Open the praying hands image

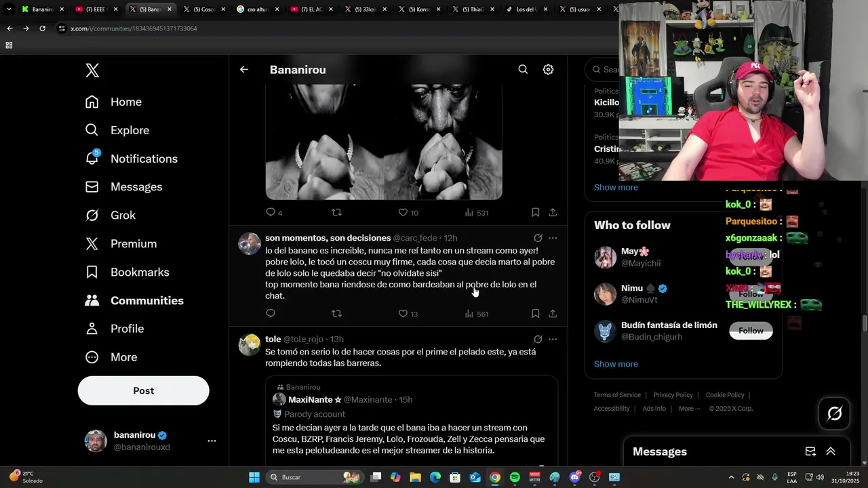pyautogui.click(x=384, y=141)
